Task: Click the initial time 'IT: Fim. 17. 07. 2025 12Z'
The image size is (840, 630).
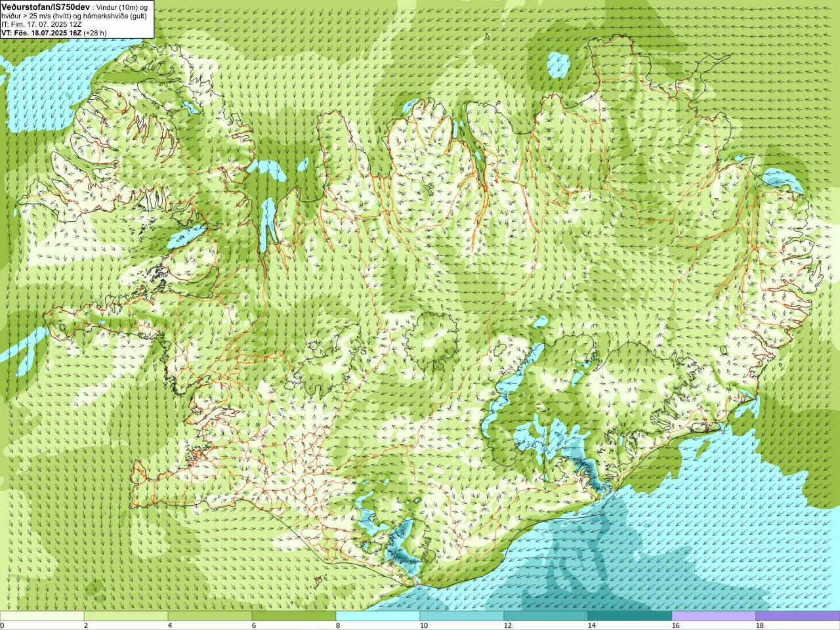Action: (x=41, y=24)
